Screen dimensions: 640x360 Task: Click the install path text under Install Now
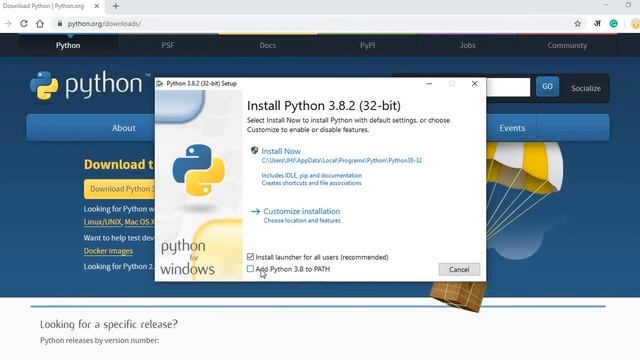[x=342, y=160]
